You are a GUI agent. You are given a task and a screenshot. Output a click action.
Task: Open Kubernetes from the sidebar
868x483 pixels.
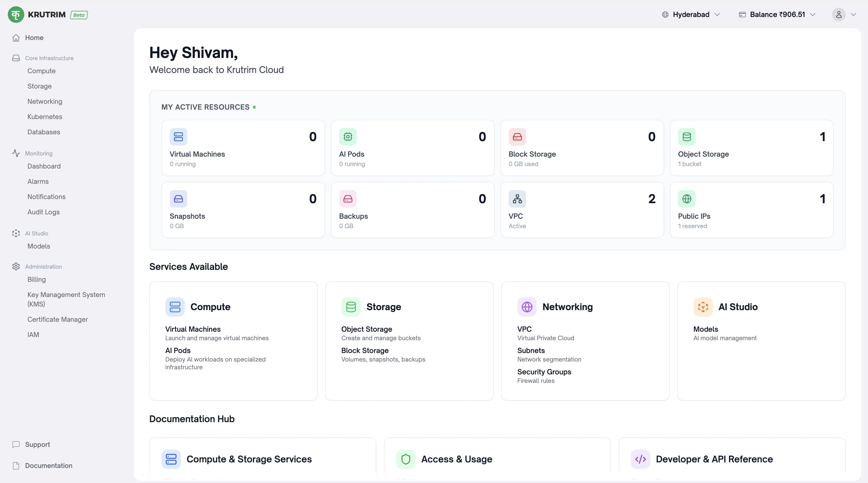pos(45,117)
